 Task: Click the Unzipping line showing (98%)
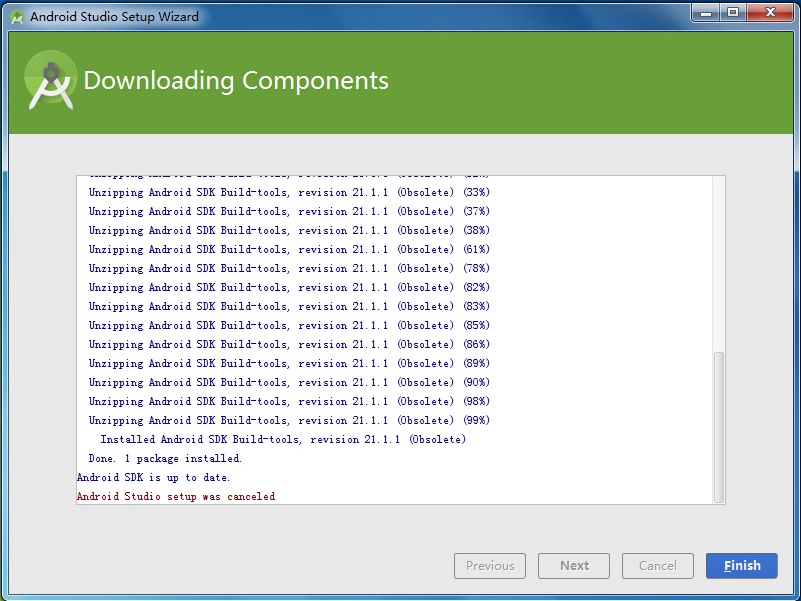tap(289, 401)
